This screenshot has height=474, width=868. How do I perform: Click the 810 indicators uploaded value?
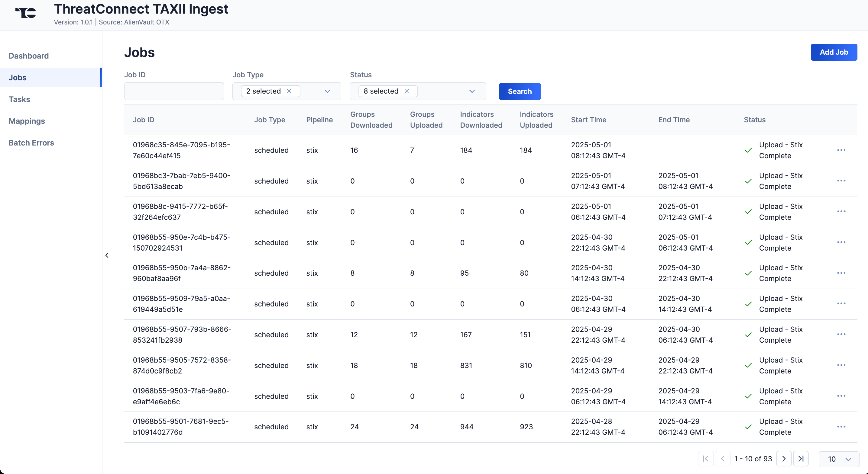(x=526, y=365)
